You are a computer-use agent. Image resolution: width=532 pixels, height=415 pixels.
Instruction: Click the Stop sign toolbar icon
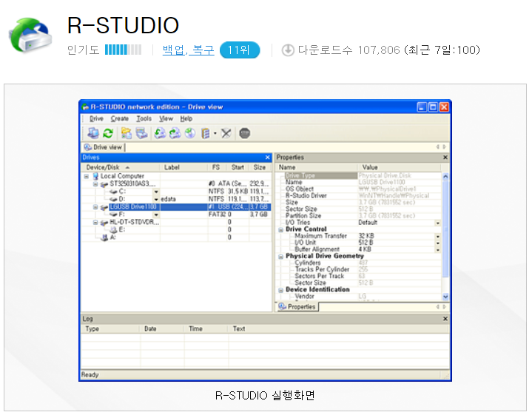[245, 133]
